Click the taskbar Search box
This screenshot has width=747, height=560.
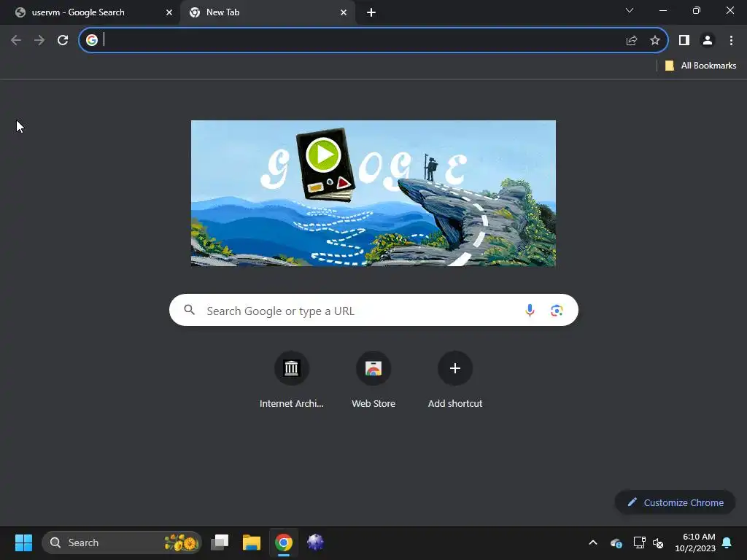[x=122, y=542]
